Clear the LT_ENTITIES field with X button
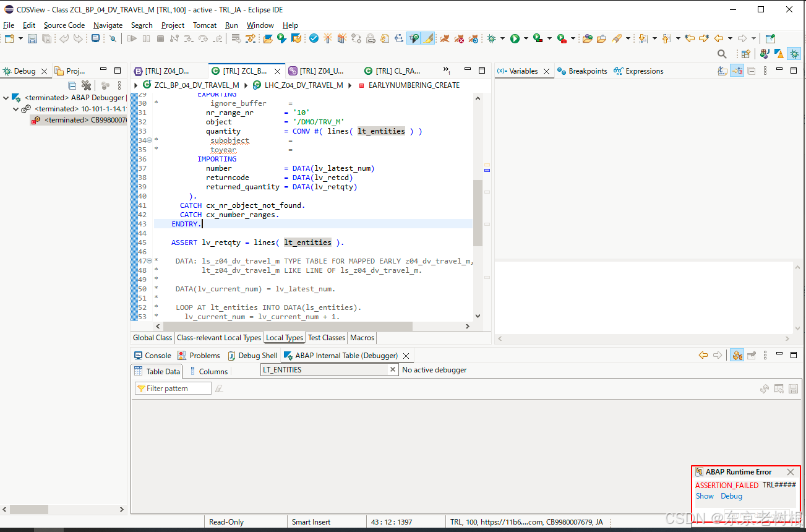806x532 pixels. [392, 369]
